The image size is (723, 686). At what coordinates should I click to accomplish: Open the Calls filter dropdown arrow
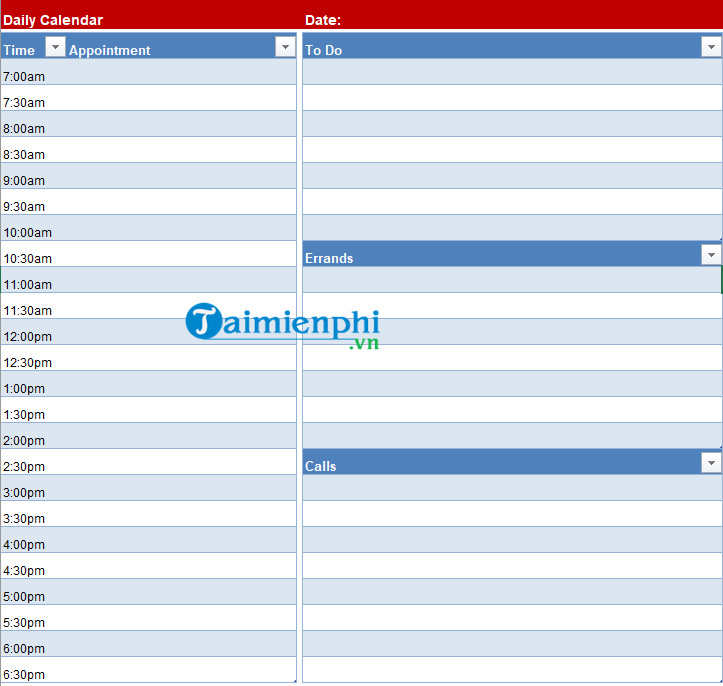711,463
